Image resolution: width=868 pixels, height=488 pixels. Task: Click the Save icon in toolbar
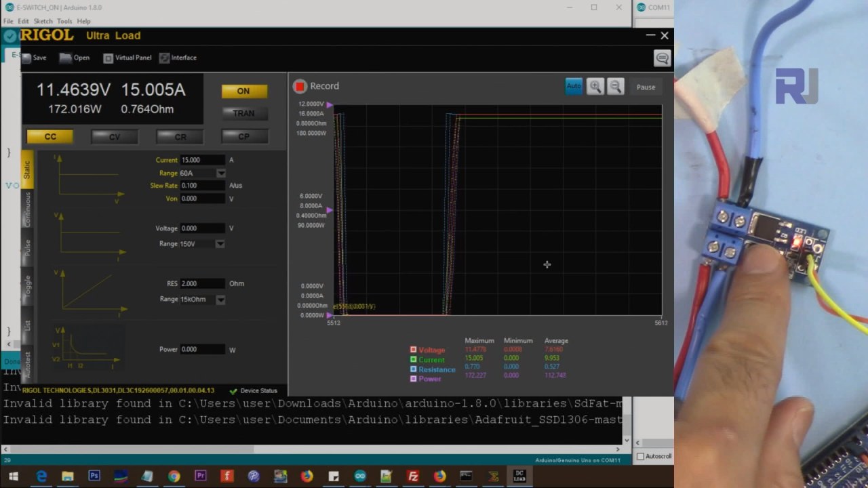pyautogui.click(x=27, y=58)
